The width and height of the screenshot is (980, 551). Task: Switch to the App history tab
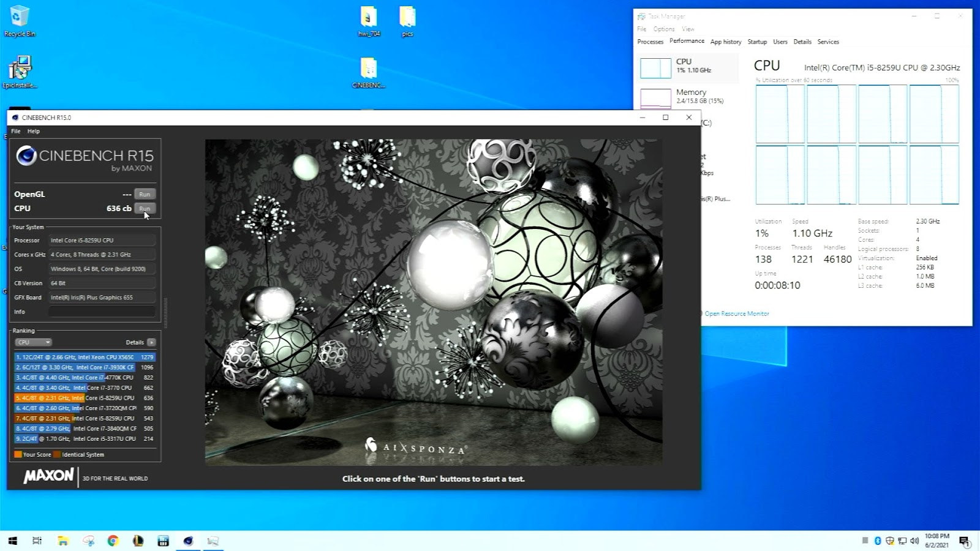point(726,42)
